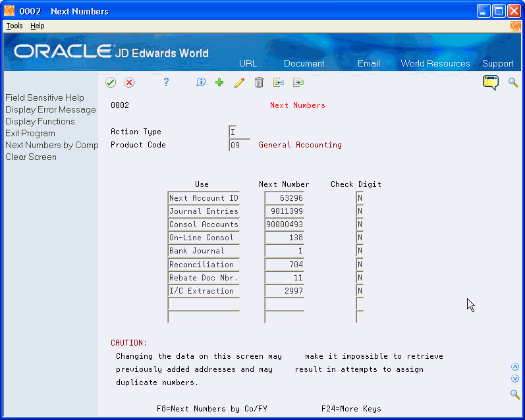Click F24=More Keys function key

pyautogui.click(x=351, y=409)
